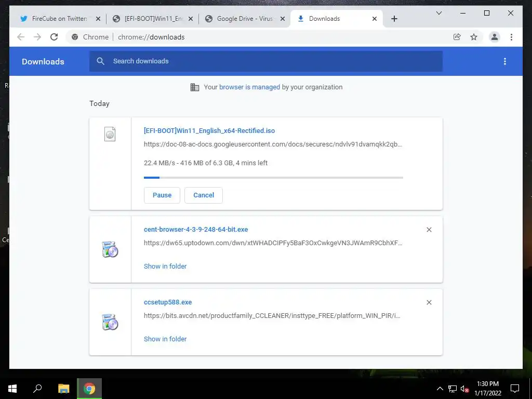Image resolution: width=532 pixels, height=399 pixels.
Task: Click the Chrome site info icon
Action: [x=75, y=37]
